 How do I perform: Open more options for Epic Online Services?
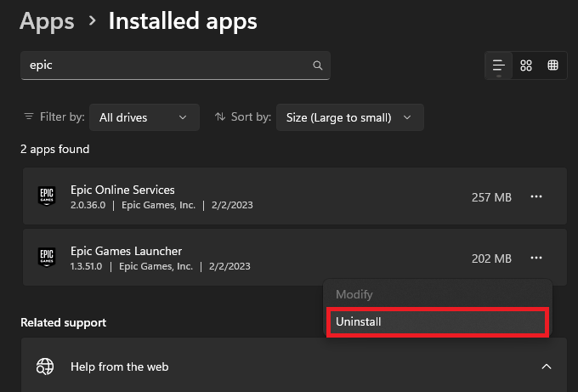pyautogui.click(x=536, y=196)
